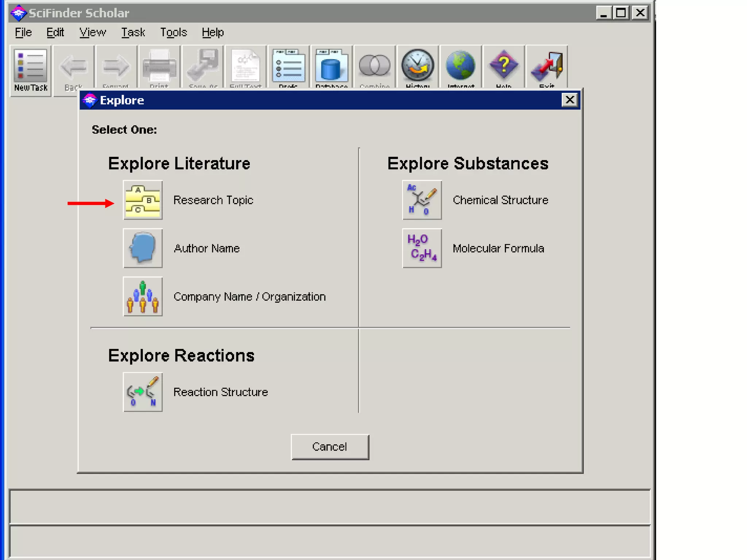
Task: Click the Help question mark toolbar icon
Action: pyautogui.click(x=503, y=67)
